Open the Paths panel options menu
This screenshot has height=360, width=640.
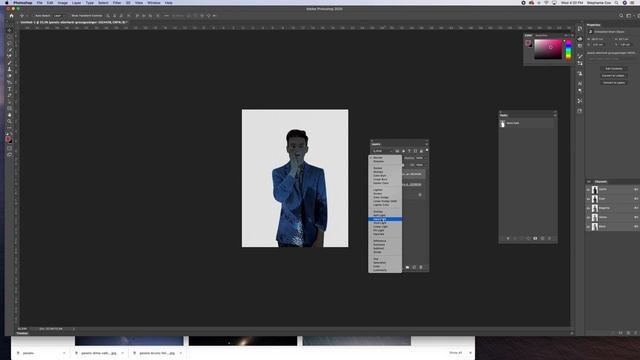pos(555,116)
